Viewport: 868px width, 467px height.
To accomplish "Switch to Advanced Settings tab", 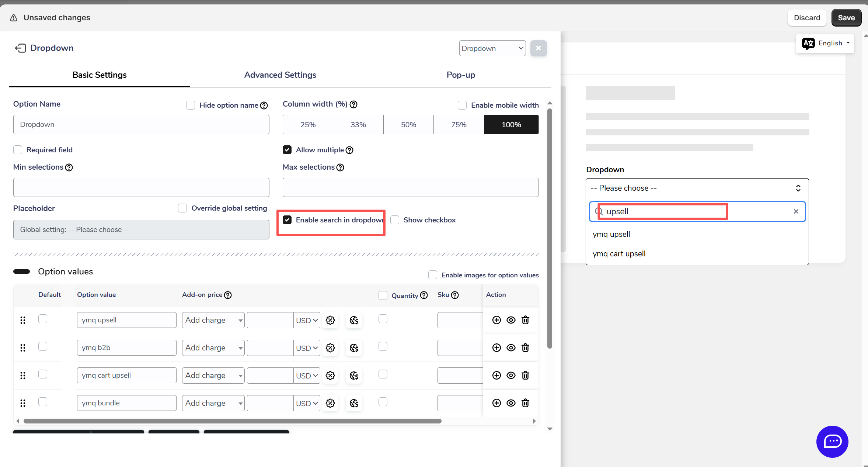I will pyautogui.click(x=280, y=75).
